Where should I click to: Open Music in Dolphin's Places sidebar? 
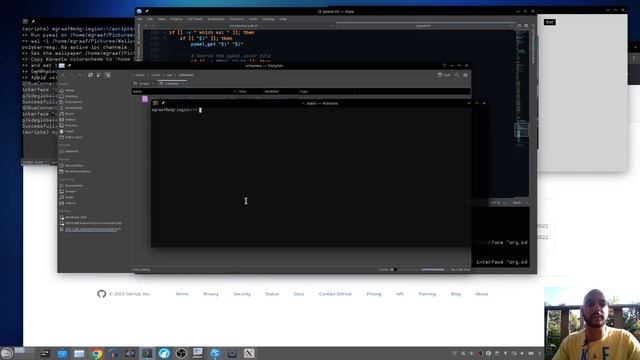coord(70,114)
